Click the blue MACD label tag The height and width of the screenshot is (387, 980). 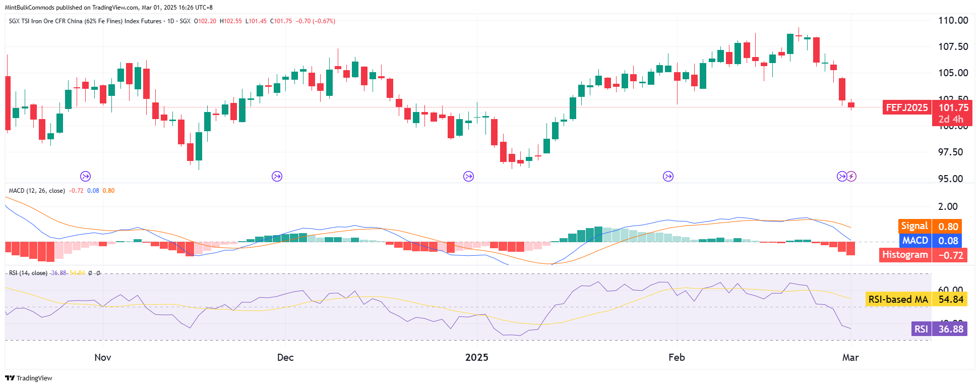pyautogui.click(x=915, y=241)
